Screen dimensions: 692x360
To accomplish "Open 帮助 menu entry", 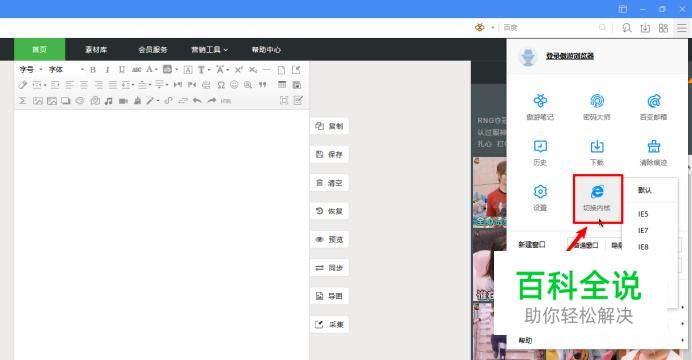I will tap(525, 340).
